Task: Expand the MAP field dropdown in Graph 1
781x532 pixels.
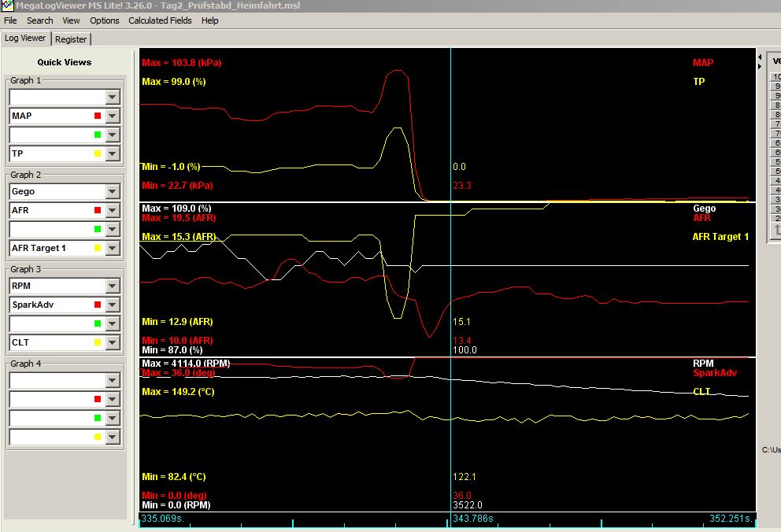Action: pyautogui.click(x=113, y=116)
